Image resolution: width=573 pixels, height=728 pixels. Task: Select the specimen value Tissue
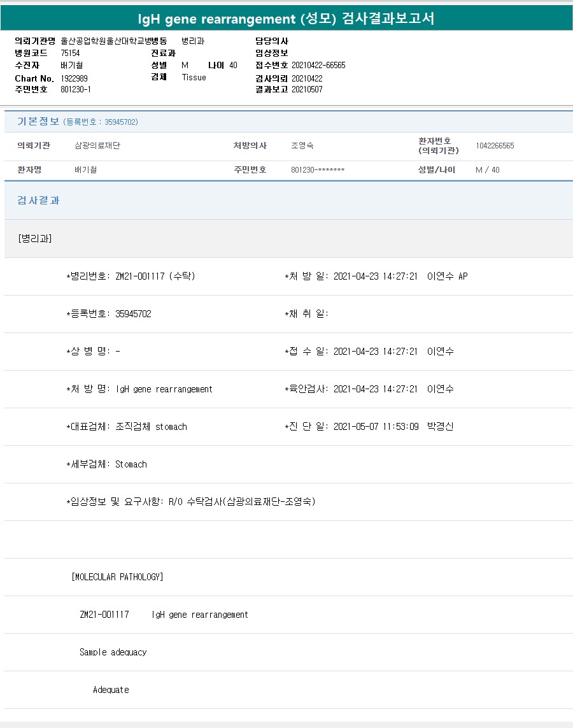coord(194,78)
